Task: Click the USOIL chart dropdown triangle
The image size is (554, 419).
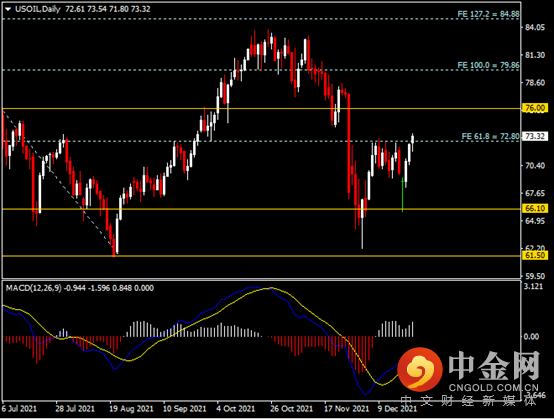Action: tap(8, 10)
